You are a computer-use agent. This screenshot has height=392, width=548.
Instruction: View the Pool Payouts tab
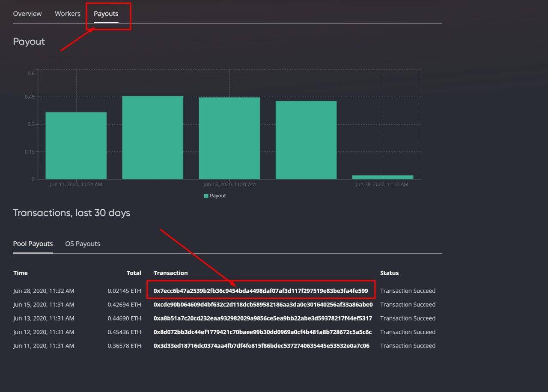point(33,243)
